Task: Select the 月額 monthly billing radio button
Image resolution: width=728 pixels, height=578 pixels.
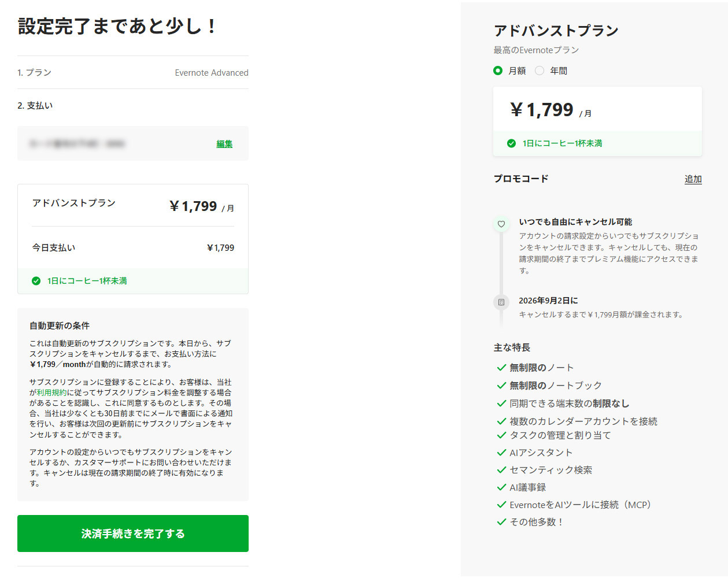Action: [498, 71]
